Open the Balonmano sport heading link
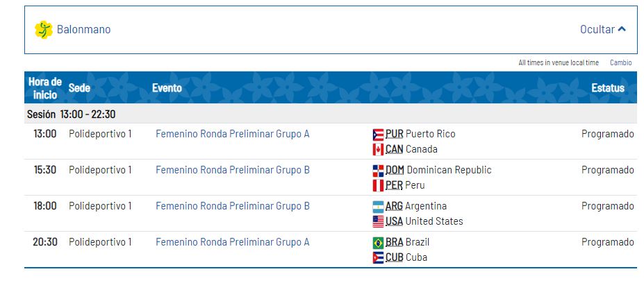644x283 pixels. click(x=83, y=30)
